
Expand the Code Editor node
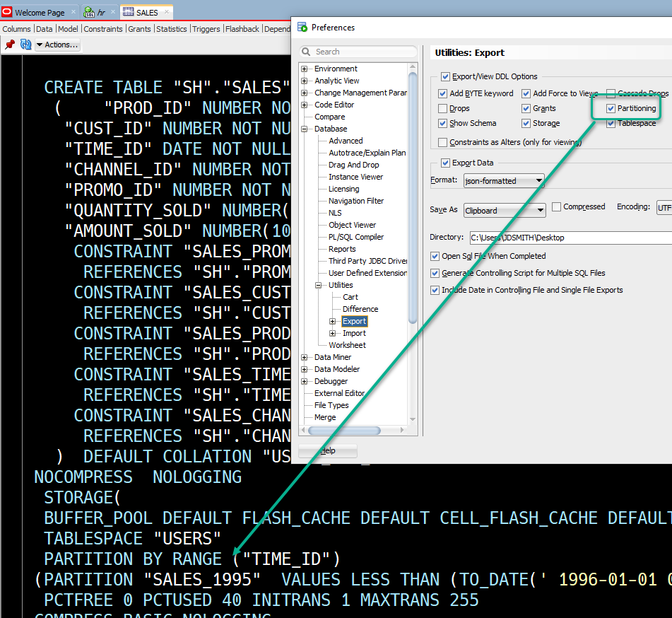pos(305,105)
